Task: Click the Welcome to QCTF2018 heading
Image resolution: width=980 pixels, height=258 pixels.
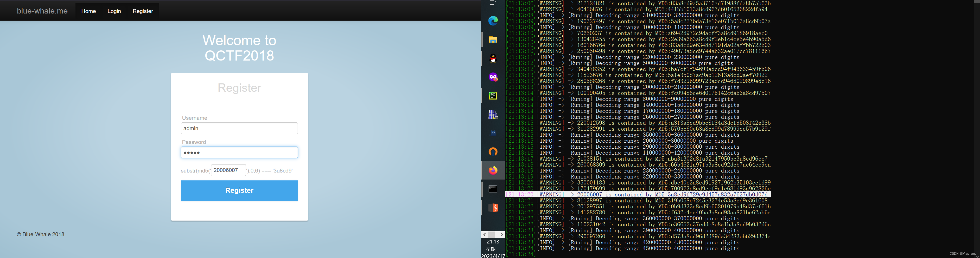Action: click(x=239, y=48)
